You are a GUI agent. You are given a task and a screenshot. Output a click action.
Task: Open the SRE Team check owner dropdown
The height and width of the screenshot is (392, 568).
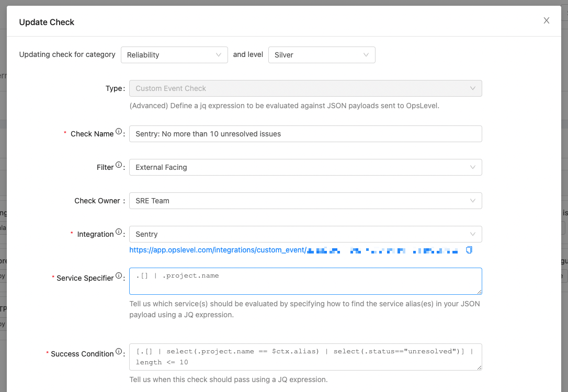(305, 201)
